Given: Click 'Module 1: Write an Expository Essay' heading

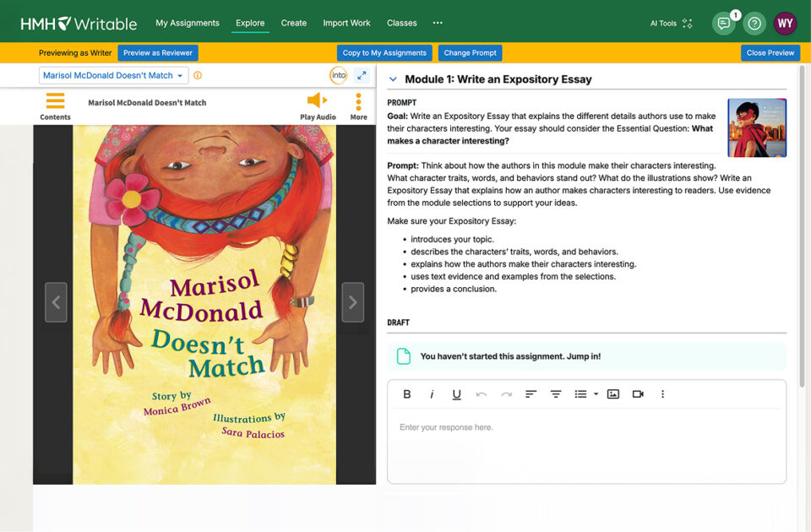Looking at the screenshot, I should click(x=498, y=79).
